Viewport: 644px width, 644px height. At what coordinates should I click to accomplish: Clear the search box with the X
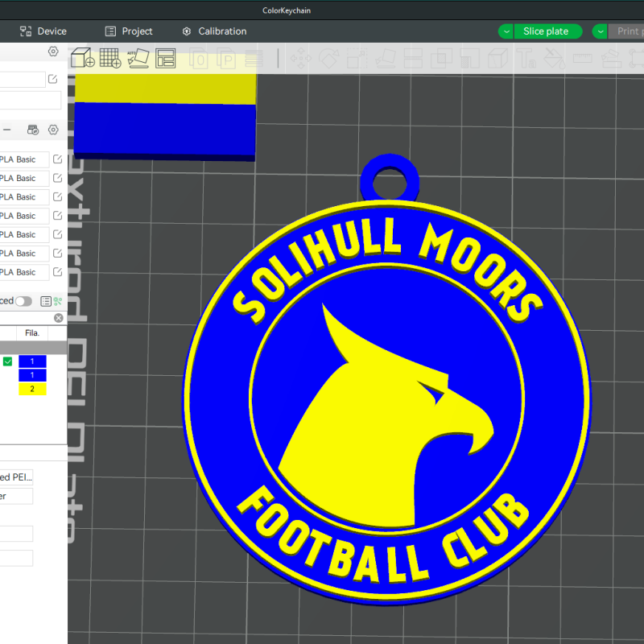click(59, 318)
